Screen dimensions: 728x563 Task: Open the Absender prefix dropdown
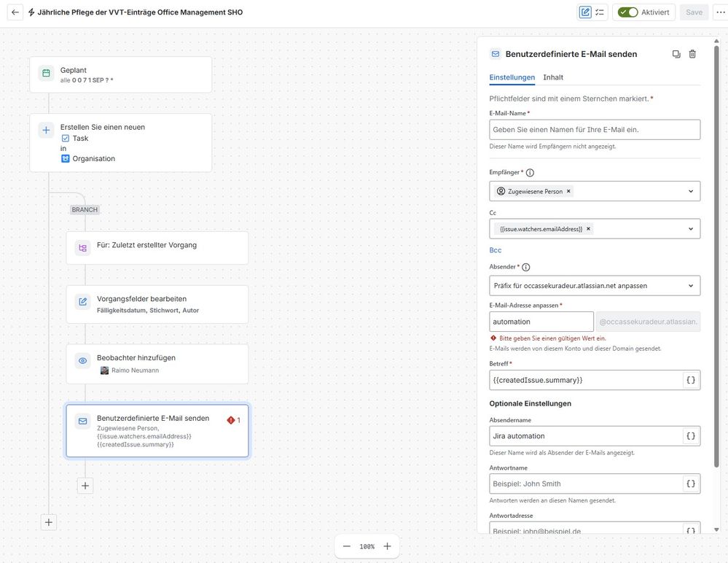tap(595, 286)
